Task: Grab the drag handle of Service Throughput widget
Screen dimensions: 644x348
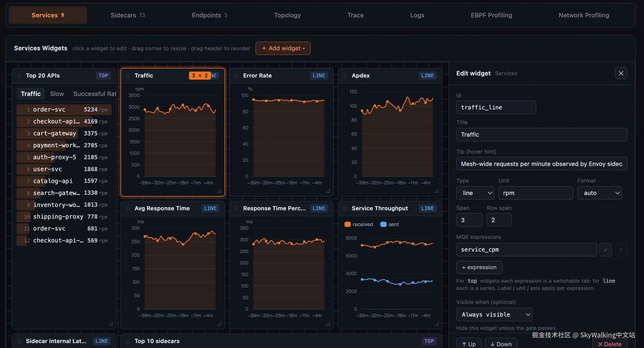Action: [345, 208]
